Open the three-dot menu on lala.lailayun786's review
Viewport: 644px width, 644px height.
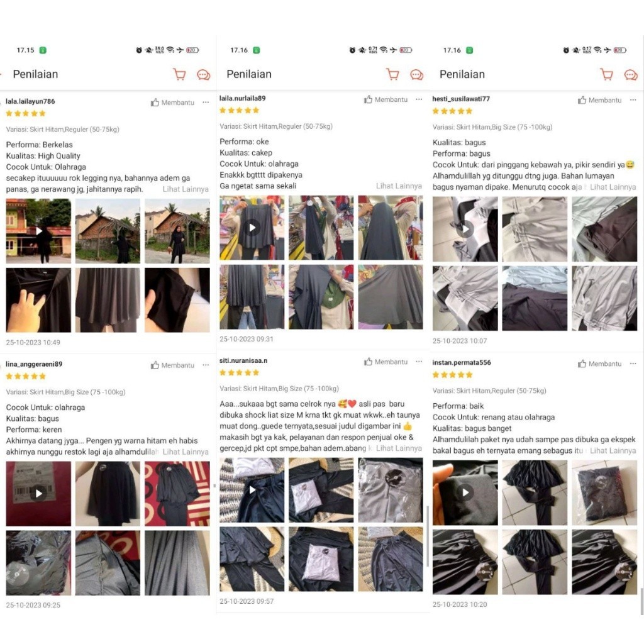[206, 103]
